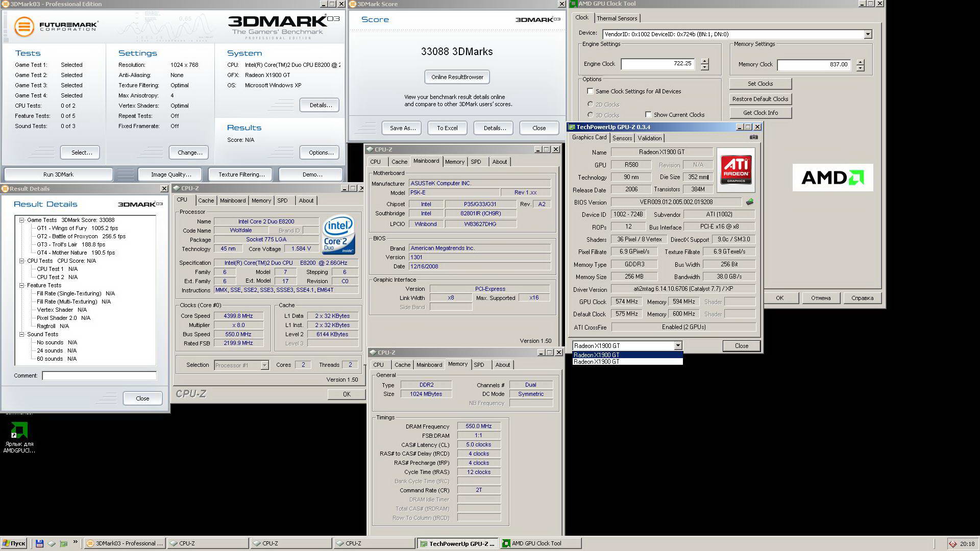Image resolution: width=980 pixels, height=551 pixels.
Task: Click Texture Filtering button
Action: tap(241, 174)
